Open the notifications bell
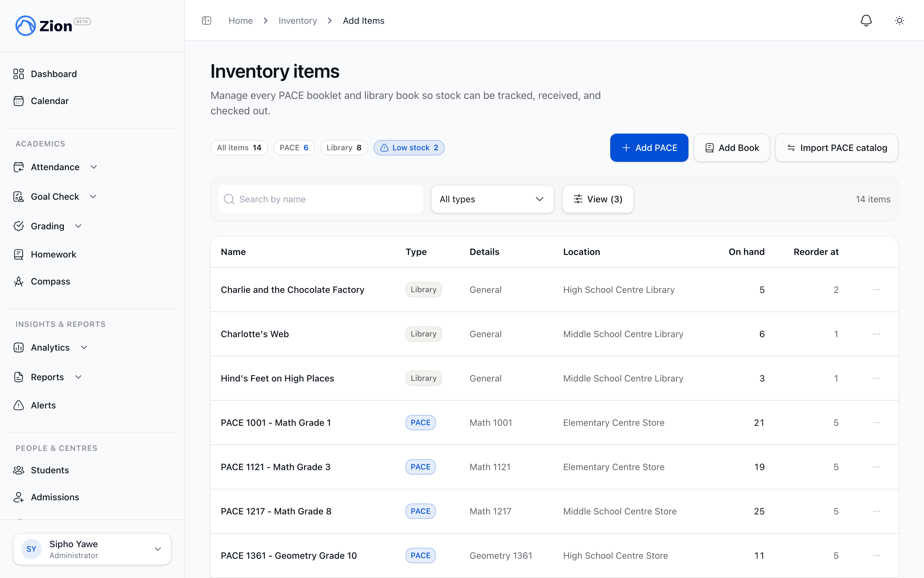The height and width of the screenshot is (578, 924). click(x=866, y=21)
